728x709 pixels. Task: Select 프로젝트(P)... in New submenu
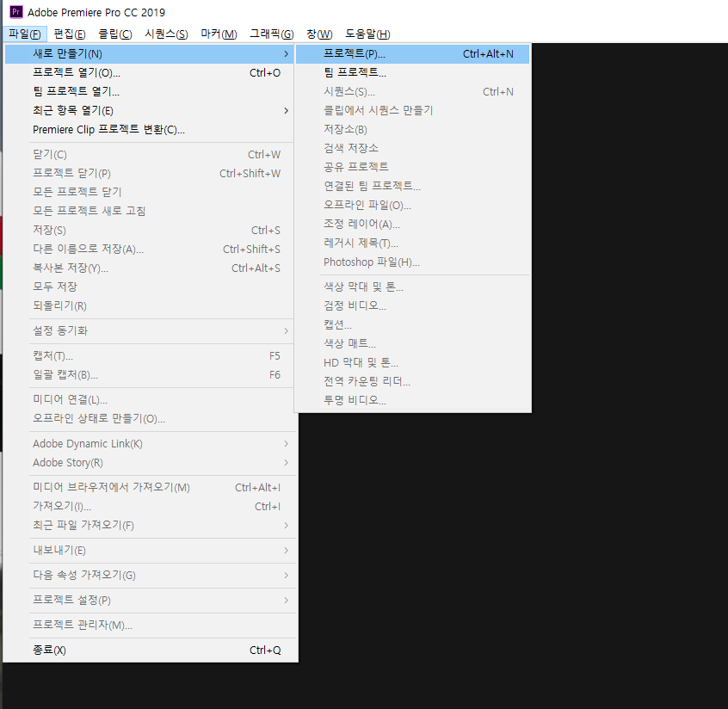coord(413,54)
